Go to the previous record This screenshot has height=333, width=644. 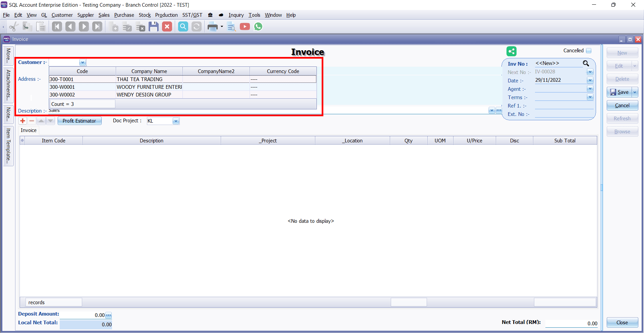70,27
